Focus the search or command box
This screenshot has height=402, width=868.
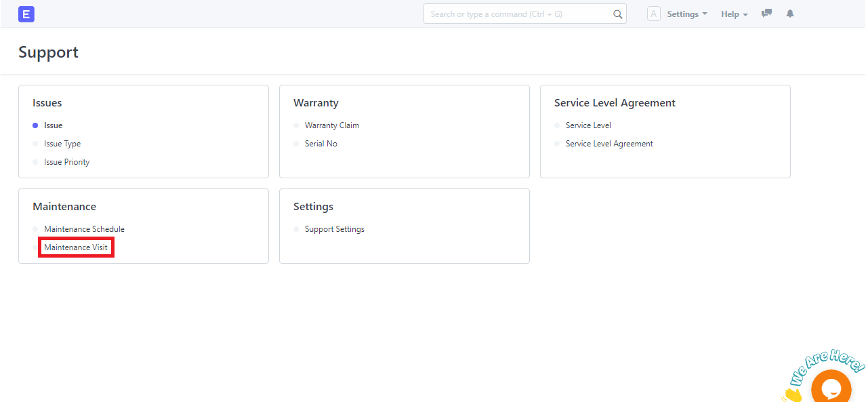(x=525, y=14)
